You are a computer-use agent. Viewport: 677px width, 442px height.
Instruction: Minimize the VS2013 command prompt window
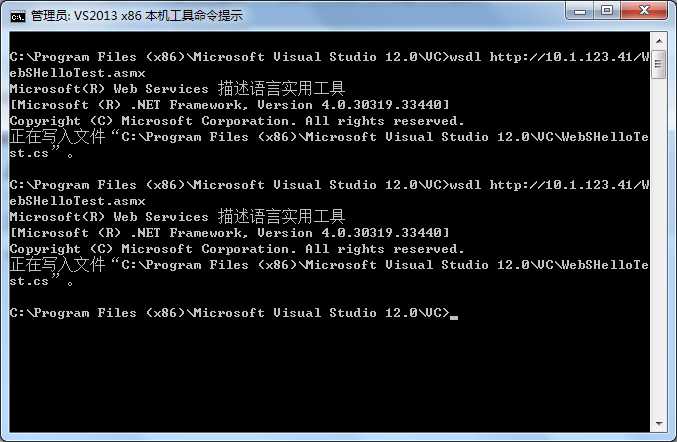click(x=579, y=10)
